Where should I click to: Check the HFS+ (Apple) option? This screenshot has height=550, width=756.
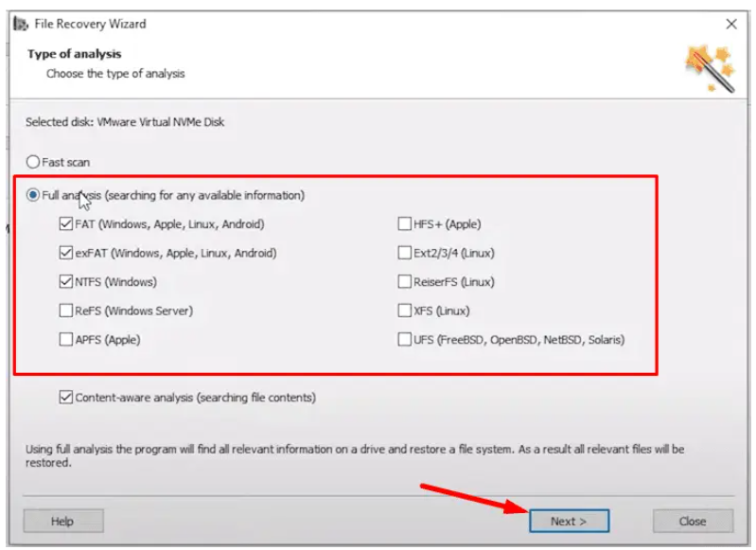tap(405, 224)
